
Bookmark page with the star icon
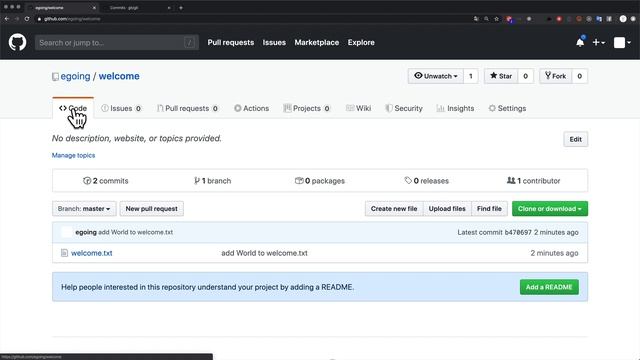(x=496, y=19)
